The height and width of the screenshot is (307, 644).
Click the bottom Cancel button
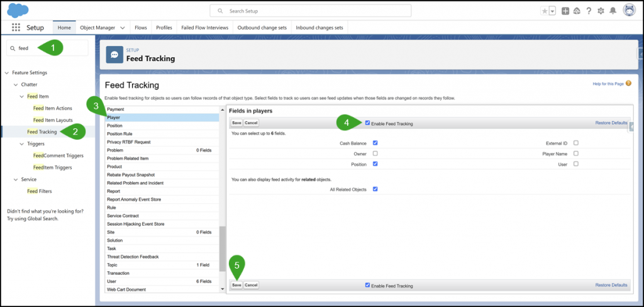[251, 285]
